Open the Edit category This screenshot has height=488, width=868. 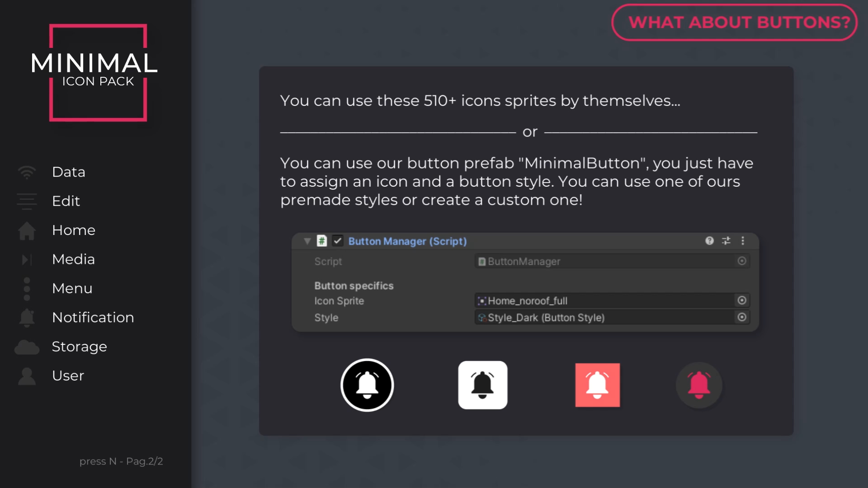(x=66, y=201)
